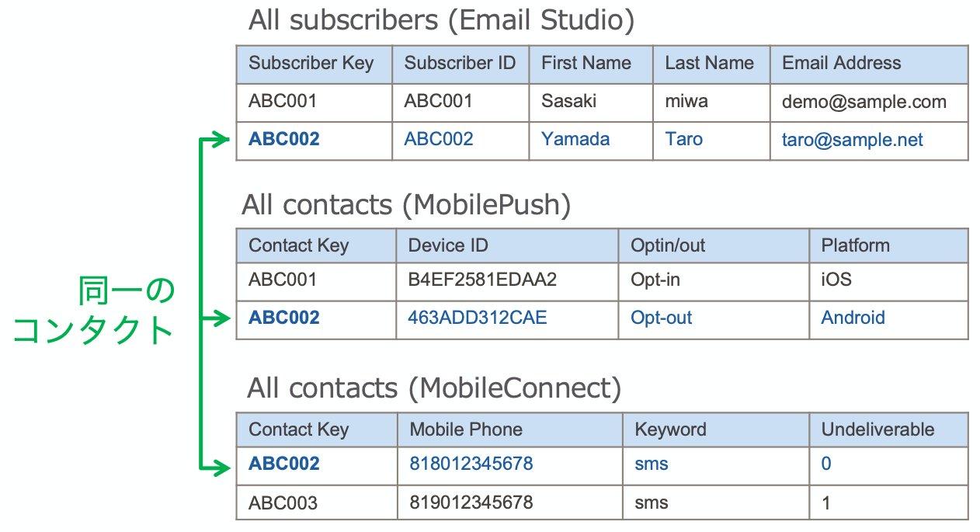Click the Undeliverable column header

[877, 429]
